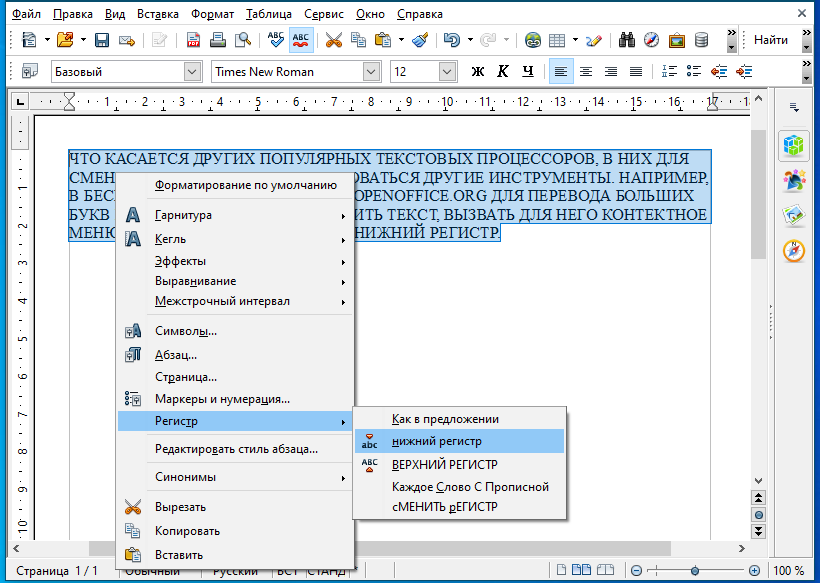The image size is (820, 583).
Task: Click 'Копировать' in the context menu
Action: (187, 531)
